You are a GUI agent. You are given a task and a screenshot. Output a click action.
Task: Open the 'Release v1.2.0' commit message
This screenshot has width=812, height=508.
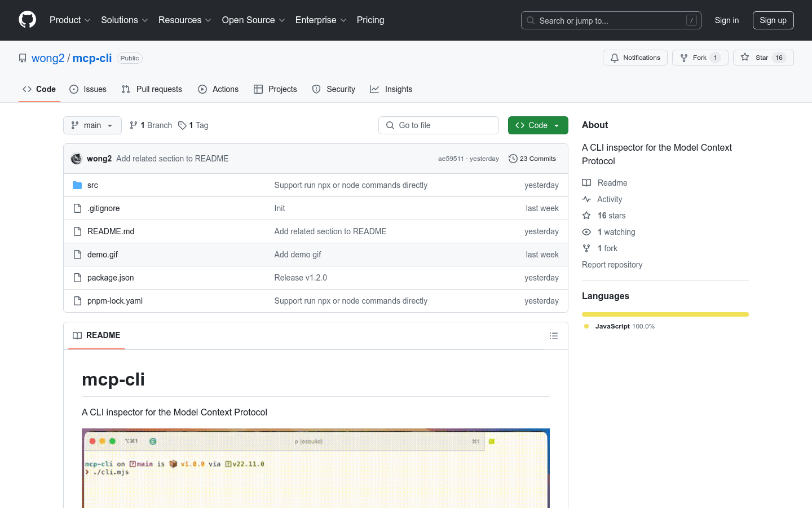[x=301, y=278]
